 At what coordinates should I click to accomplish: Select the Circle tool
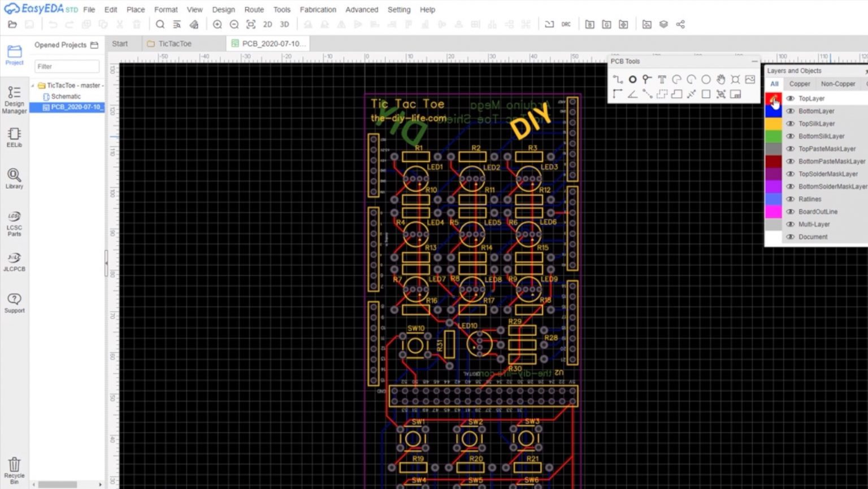point(705,79)
